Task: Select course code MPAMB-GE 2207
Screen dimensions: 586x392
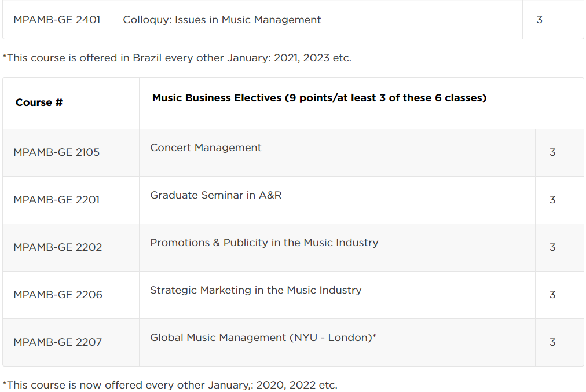Action: (57, 342)
